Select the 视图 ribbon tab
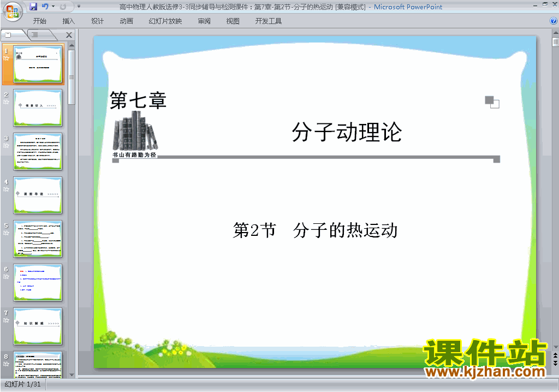 [233, 21]
